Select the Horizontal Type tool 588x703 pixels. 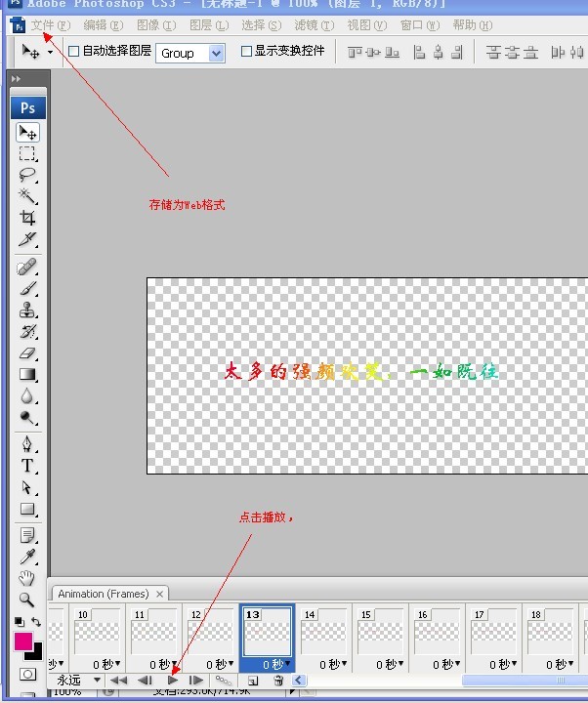click(27, 466)
